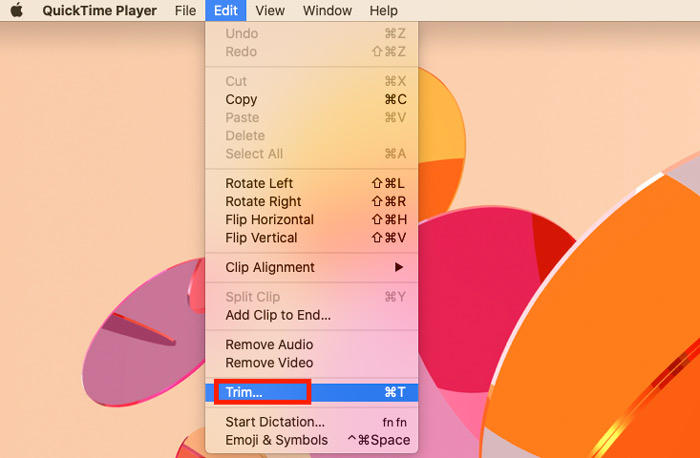Choose Flip Vertical
This screenshot has width=700, height=458.
(x=312, y=237)
